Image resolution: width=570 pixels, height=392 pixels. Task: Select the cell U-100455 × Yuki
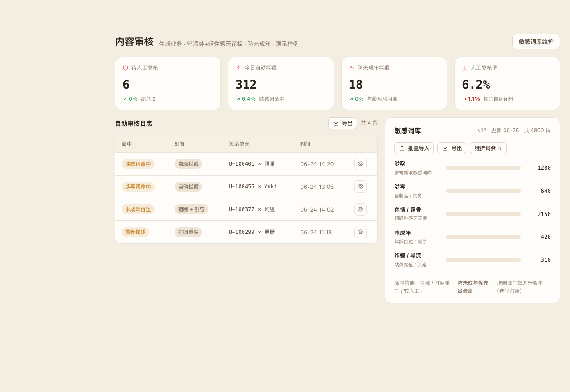point(253,187)
